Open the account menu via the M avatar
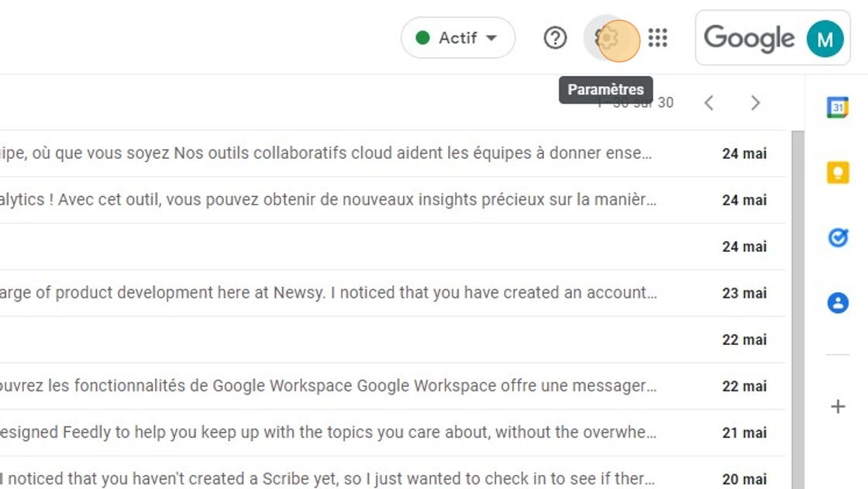 coord(825,37)
